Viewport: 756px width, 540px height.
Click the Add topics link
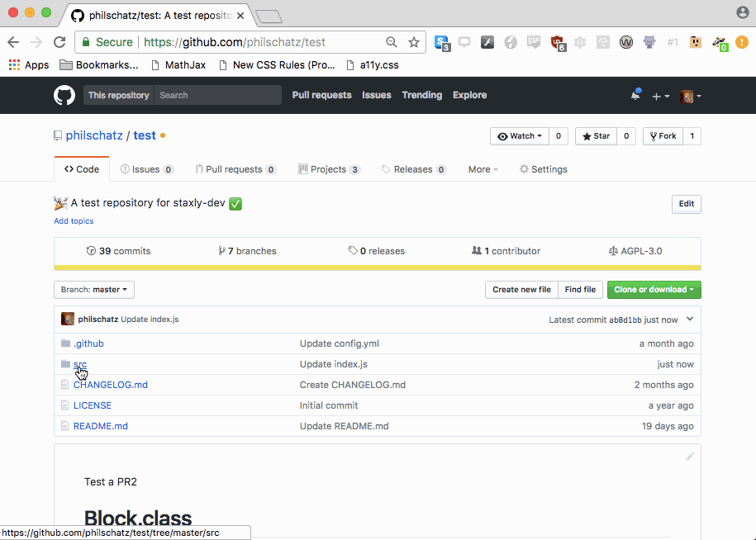coord(74,221)
